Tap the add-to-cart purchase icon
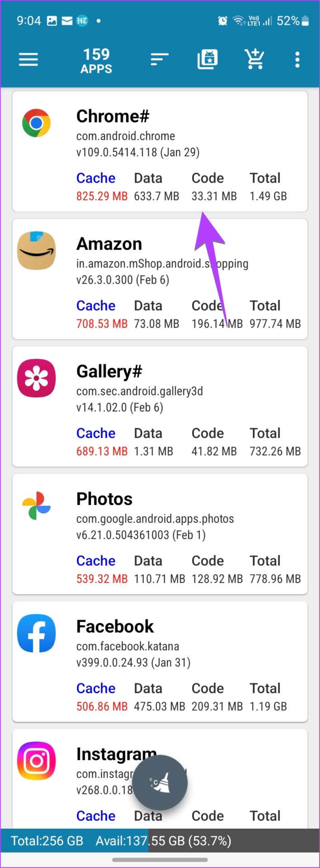 click(254, 59)
